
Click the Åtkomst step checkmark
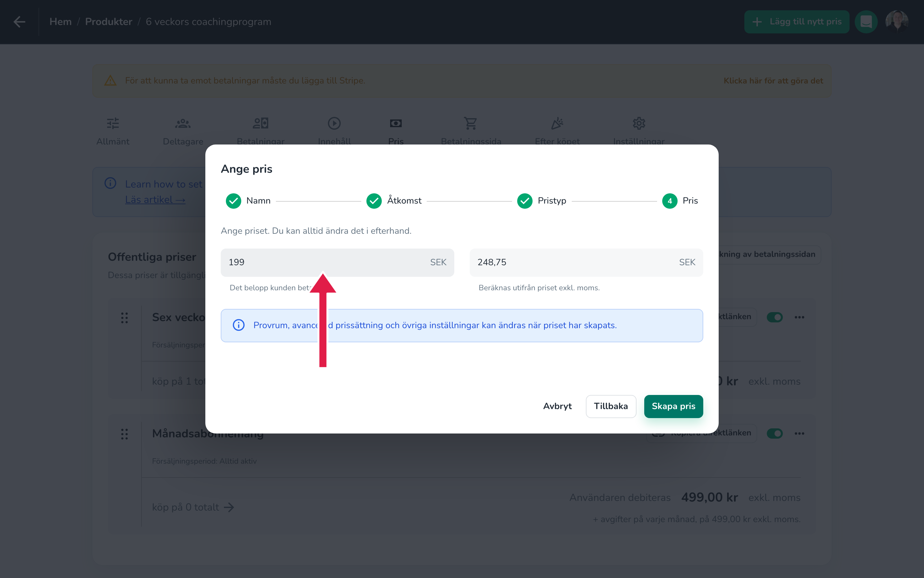pos(374,201)
